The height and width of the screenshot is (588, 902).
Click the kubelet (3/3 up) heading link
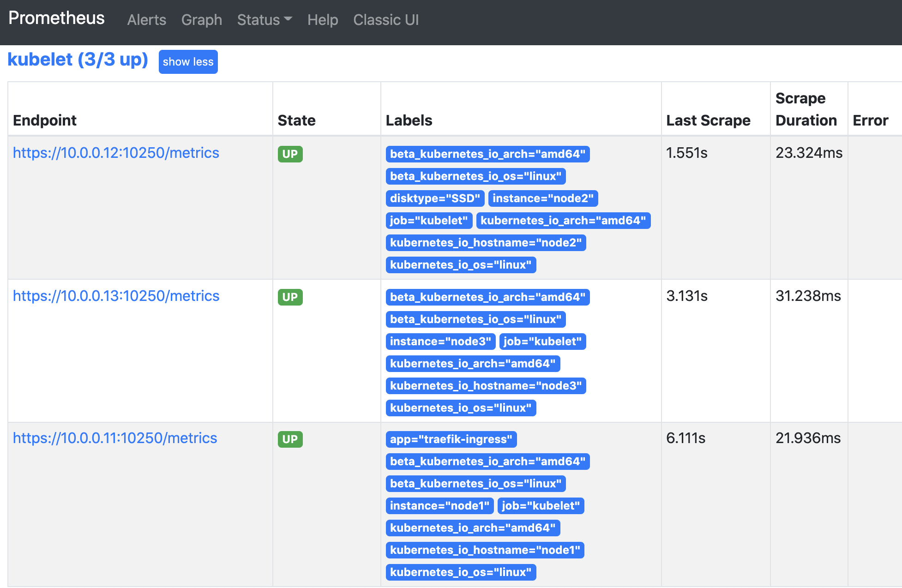pos(78,60)
